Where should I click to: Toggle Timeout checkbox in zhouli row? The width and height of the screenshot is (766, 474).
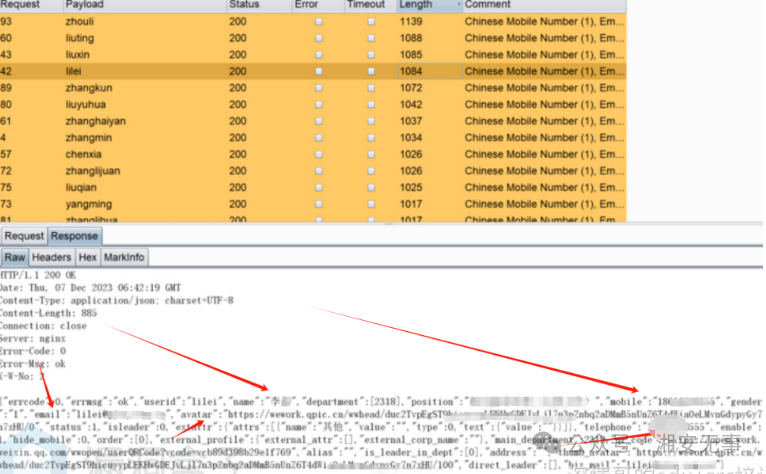(371, 22)
